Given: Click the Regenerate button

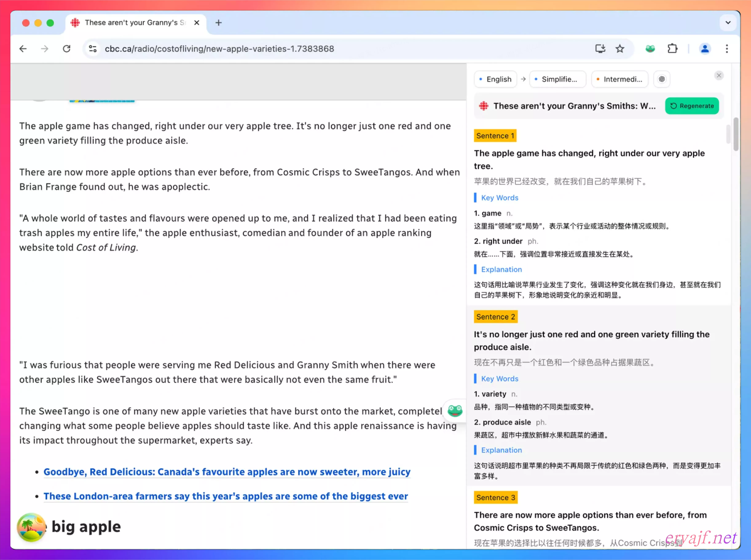Looking at the screenshot, I should (x=692, y=106).
